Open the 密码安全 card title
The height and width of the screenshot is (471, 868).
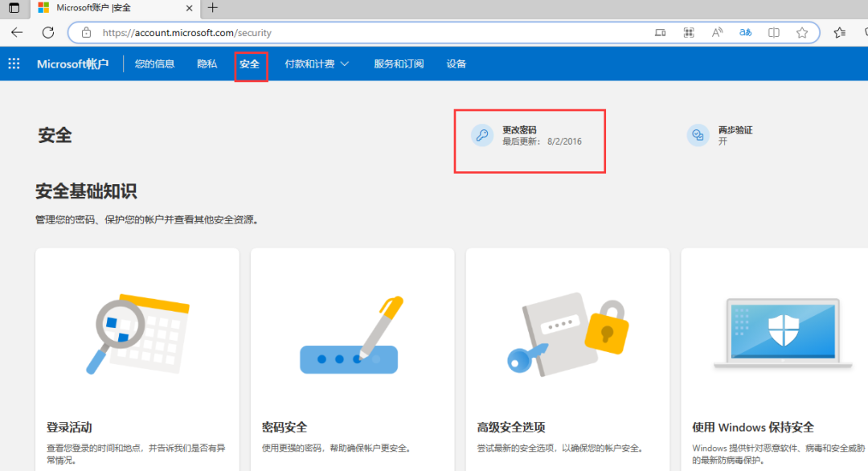[285, 428]
